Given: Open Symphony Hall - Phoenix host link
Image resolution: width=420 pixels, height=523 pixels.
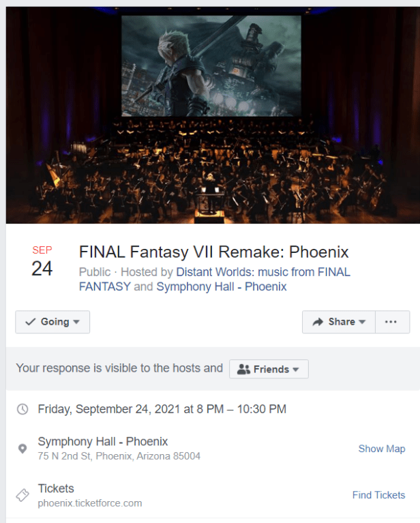Looking at the screenshot, I should 221,286.
